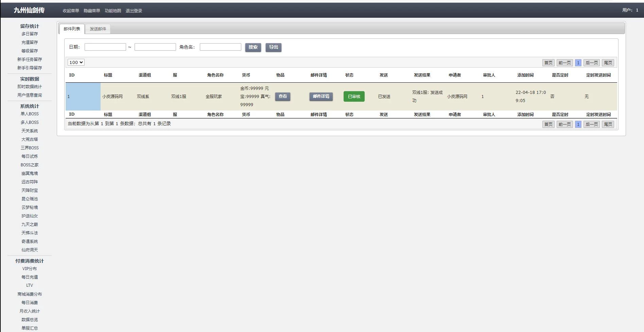
Task: Click 退出登录 to log out
Action: (x=134, y=11)
